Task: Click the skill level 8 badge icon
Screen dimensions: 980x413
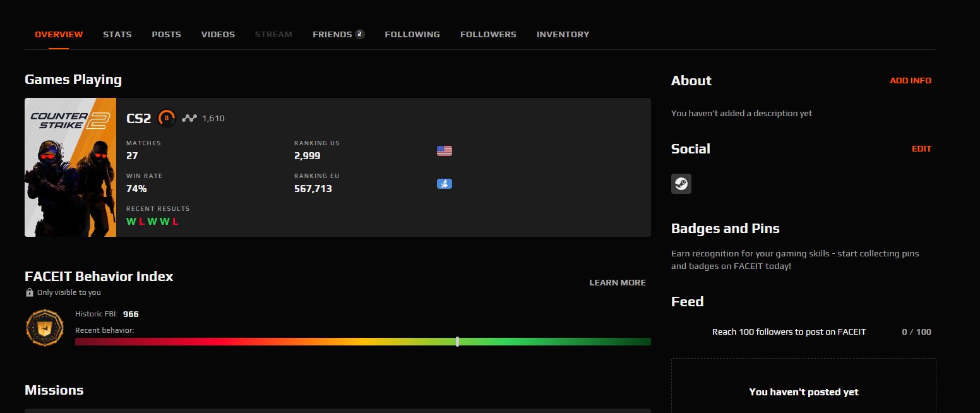Action: (167, 118)
